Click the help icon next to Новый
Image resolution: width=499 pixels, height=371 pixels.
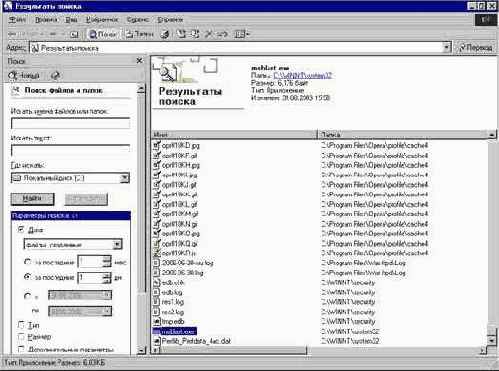[x=55, y=76]
